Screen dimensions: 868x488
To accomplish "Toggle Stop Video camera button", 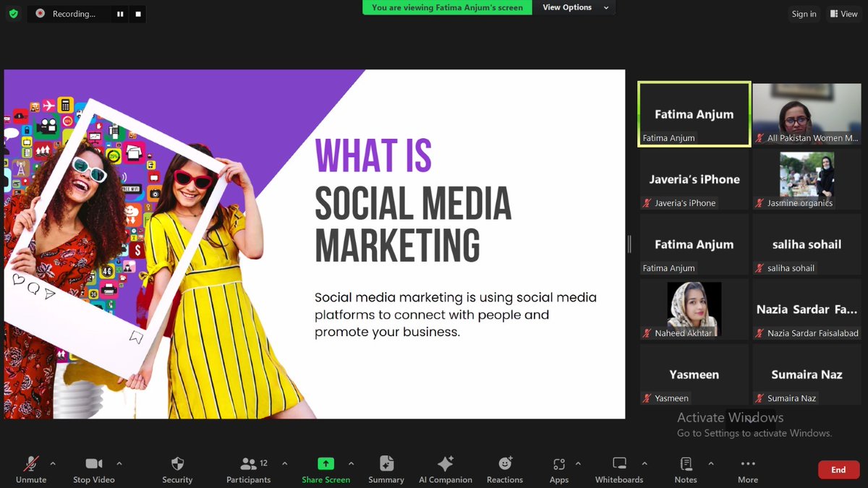I will tap(93, 470).
